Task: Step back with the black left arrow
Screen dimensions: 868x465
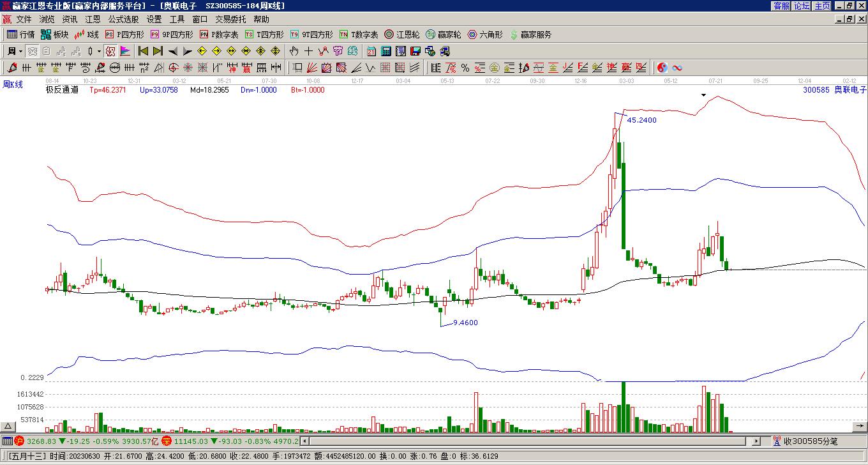Action: click(x=172, y=51)
